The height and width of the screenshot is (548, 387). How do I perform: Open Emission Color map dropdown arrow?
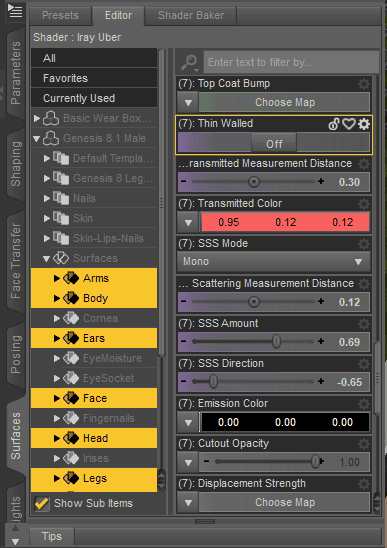(188, 423)
